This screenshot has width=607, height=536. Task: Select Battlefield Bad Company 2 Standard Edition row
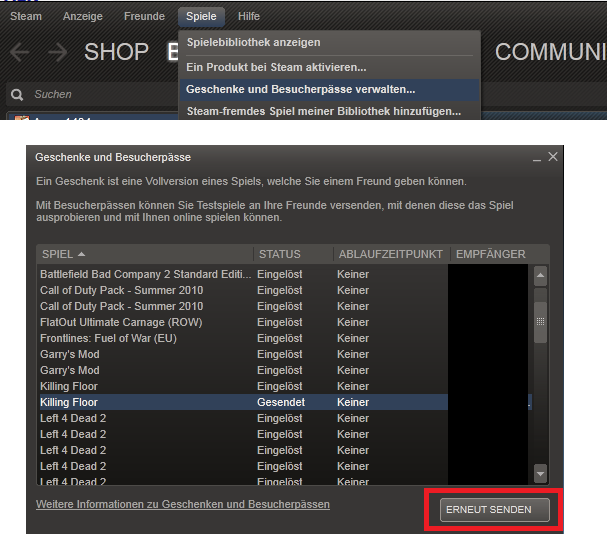tap(284, 274)
